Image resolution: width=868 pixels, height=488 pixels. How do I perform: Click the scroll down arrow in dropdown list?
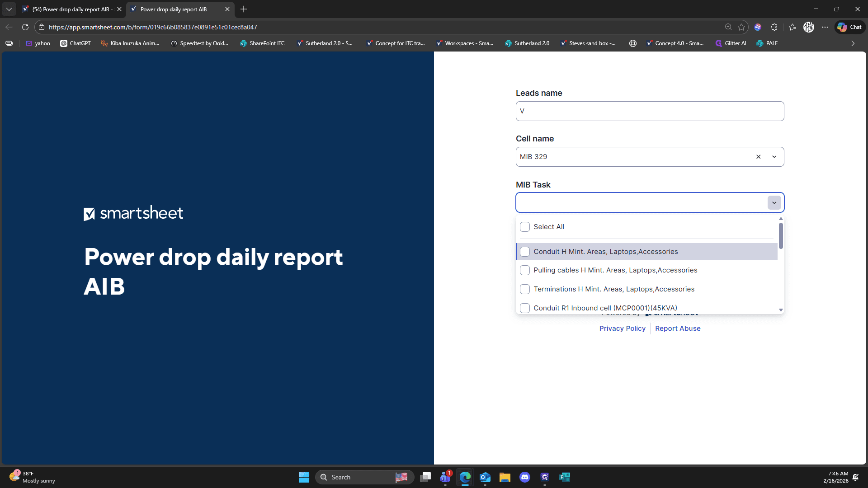(781, 310)
